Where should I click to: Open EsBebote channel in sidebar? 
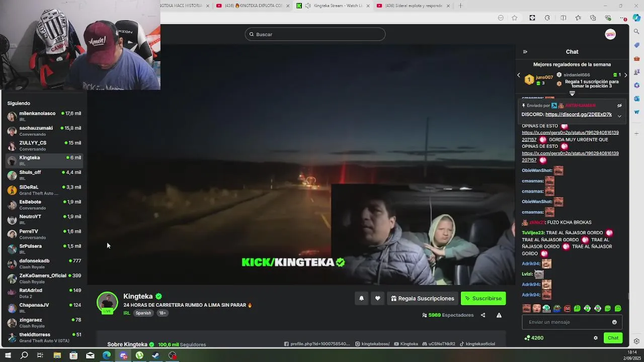pos(44,205)
